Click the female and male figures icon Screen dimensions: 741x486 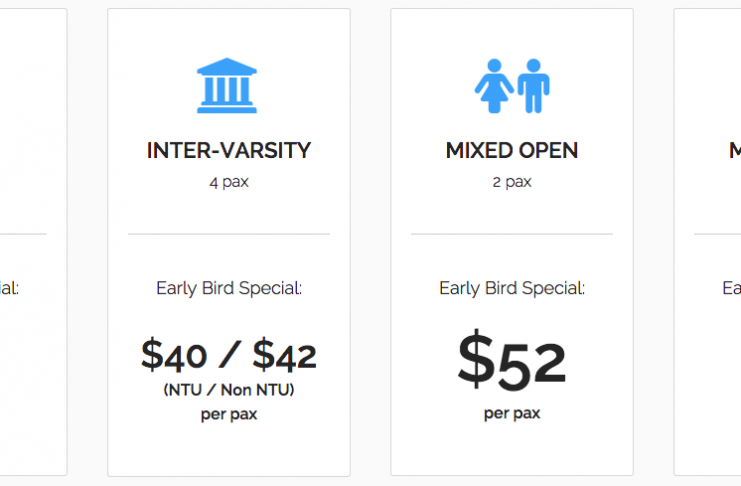[512, 86]
